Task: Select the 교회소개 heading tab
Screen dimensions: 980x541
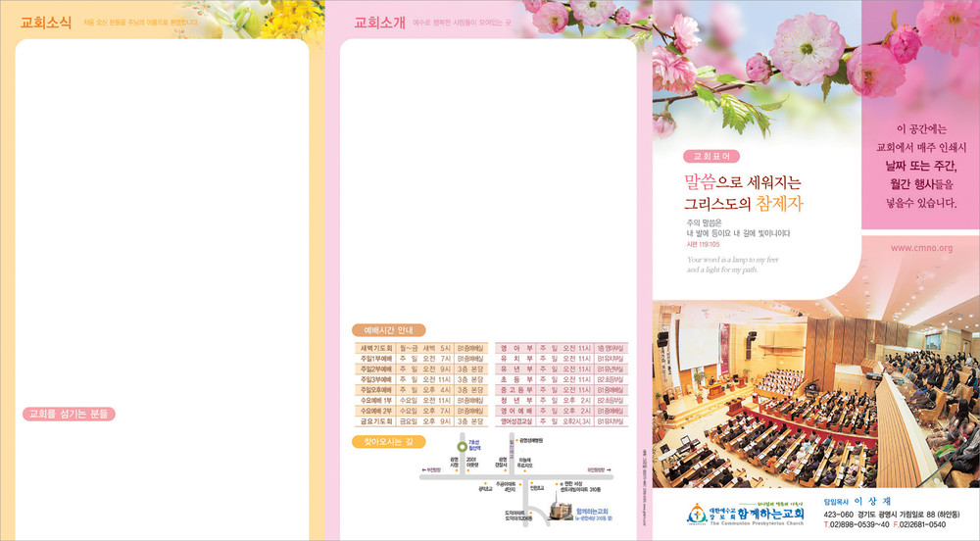Action: (378, 22)
